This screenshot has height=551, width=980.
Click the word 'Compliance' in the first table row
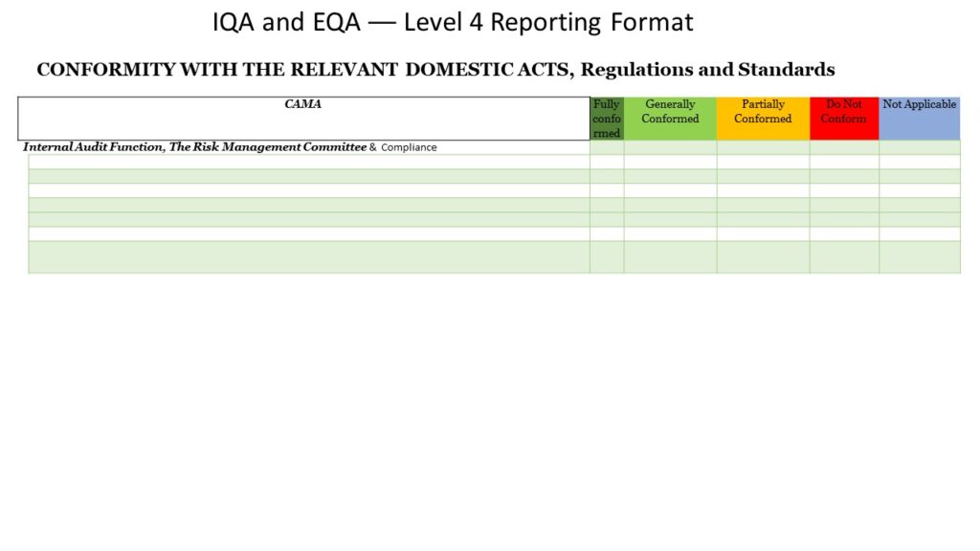click(409, 147)
